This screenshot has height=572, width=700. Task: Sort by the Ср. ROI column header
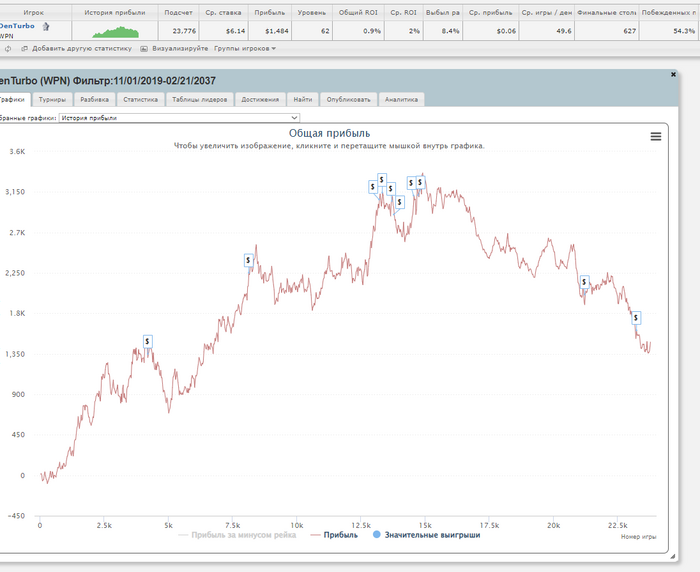click(x=403, y=13)
